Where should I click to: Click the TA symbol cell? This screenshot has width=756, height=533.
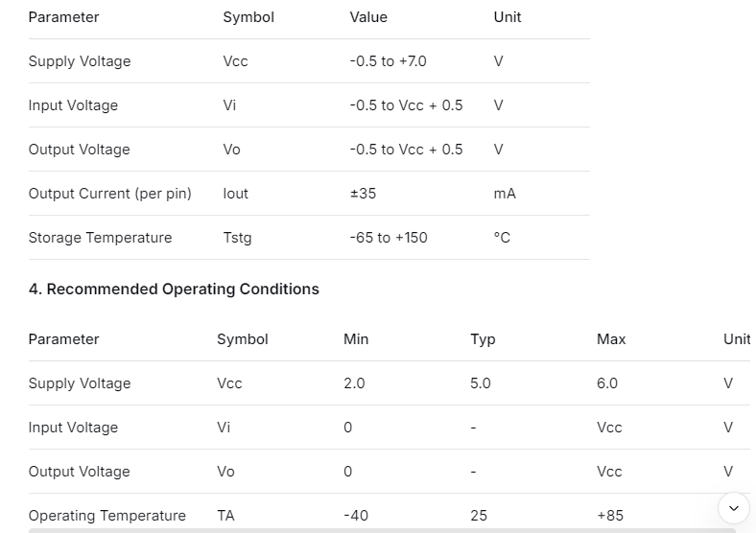(x=225, y=516)
